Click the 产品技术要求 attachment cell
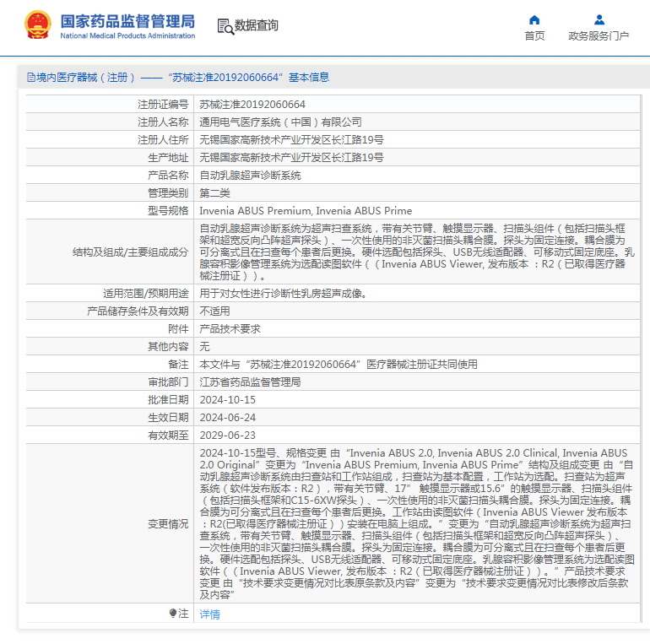 click(230, 329)
